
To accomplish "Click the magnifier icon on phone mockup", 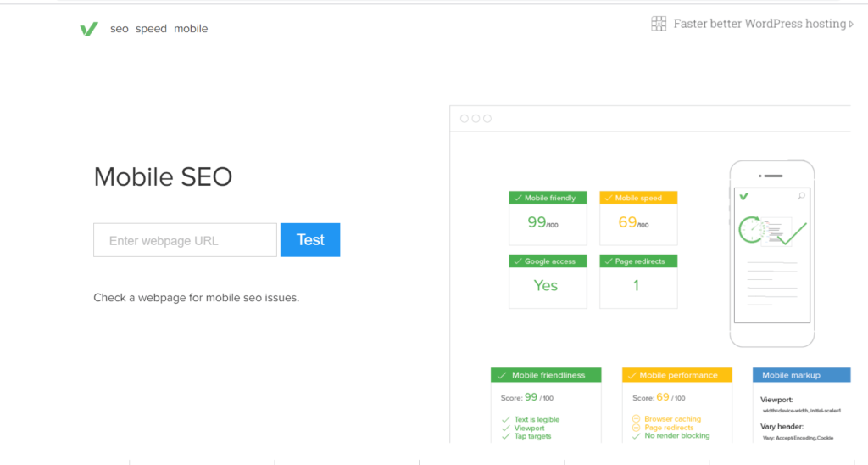I will click(801, 196).
